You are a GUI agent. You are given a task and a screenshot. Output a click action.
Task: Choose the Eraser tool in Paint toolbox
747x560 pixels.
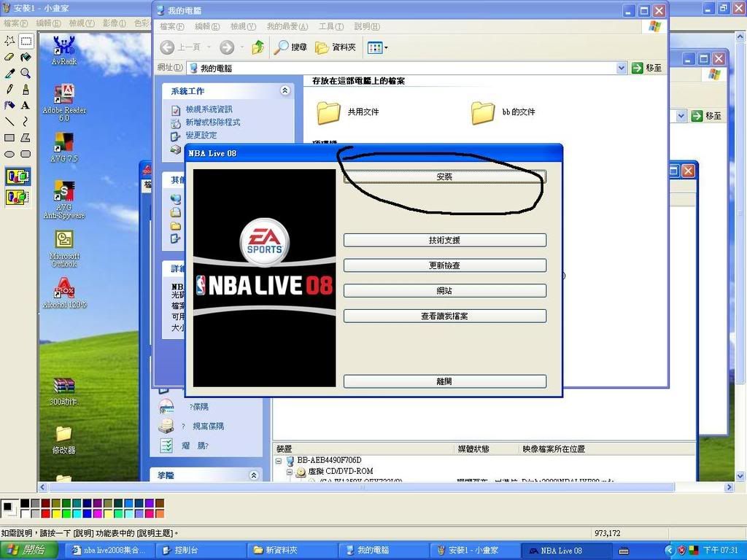(9, 57)
